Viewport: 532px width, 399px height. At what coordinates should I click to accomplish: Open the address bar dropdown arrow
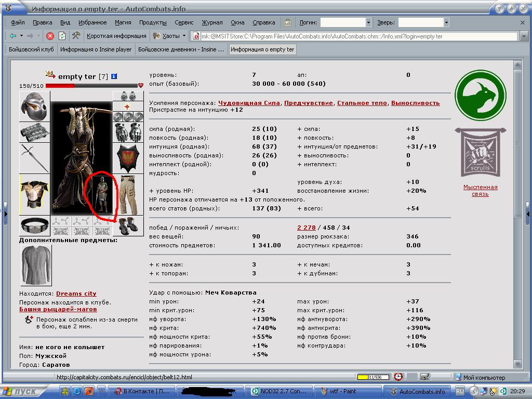click(524, 36)
